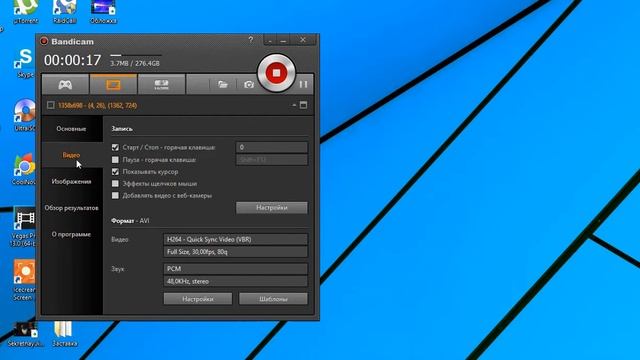Click H264 - Quick Sync Video codec field

236,240
